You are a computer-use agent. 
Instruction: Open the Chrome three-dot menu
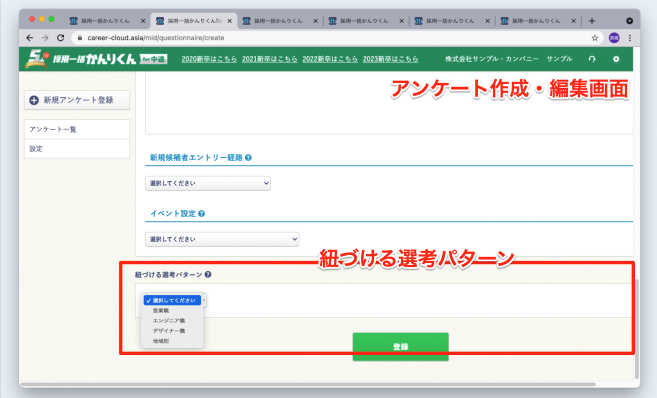(x=630, y=38)
